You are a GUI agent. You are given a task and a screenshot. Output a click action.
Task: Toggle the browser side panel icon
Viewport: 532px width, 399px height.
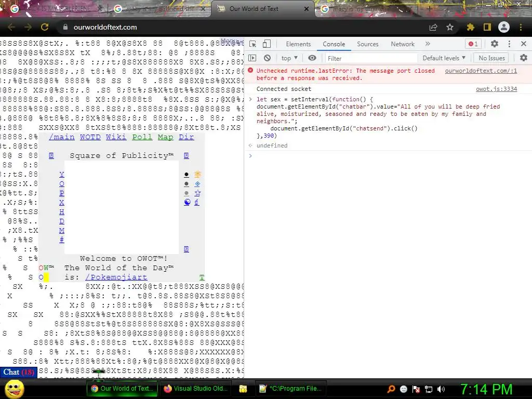click(487, 27)
